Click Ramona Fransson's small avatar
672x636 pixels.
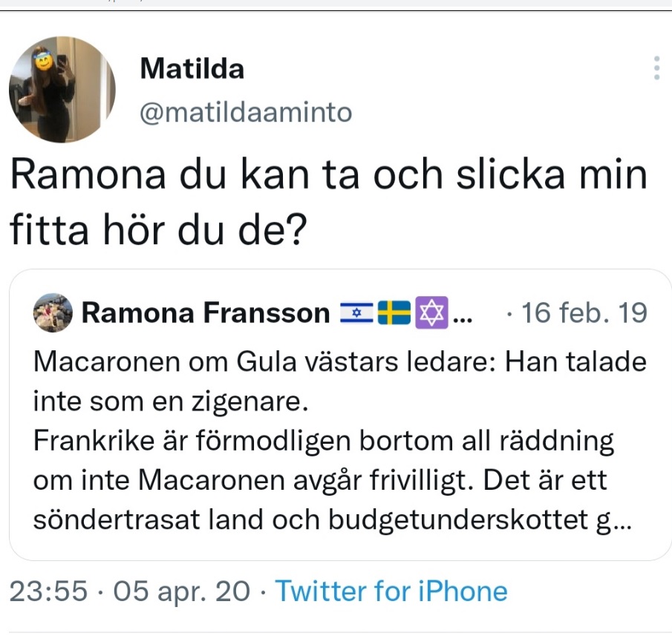click(x=53, y=312)
